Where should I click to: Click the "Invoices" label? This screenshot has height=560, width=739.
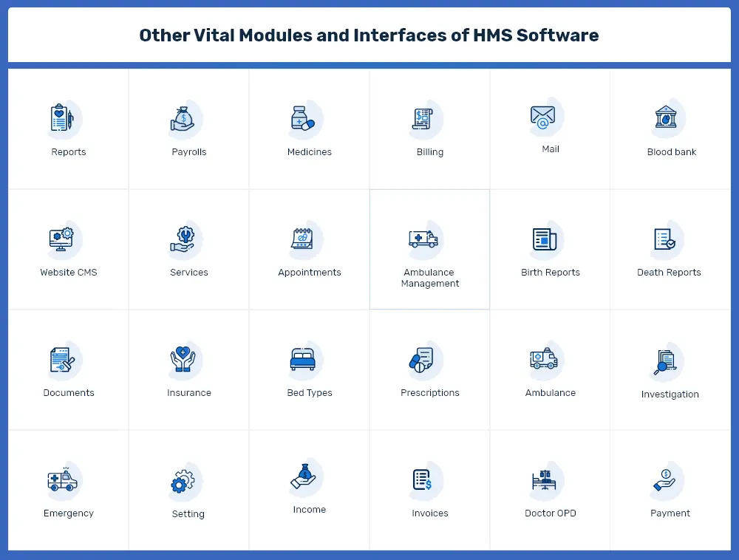[430, 513]
